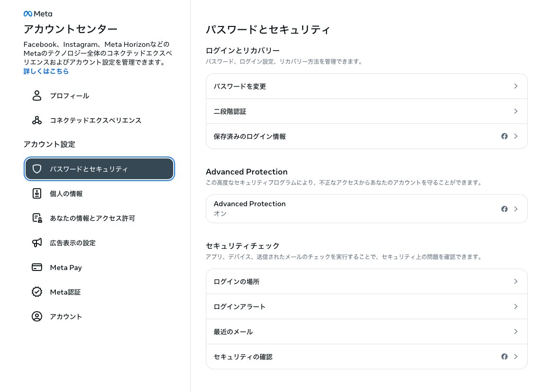Image resolution: width=540 pixels, height=392 pixels.
Task: Click the オン status under Advanced Protection
Action: click(220, 213)
